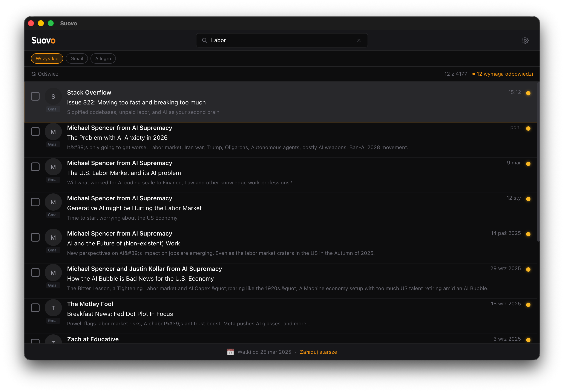Viewport: 564px width, 392px height.
Task: Click inside the Labor search field
Action: click(270, 40)
